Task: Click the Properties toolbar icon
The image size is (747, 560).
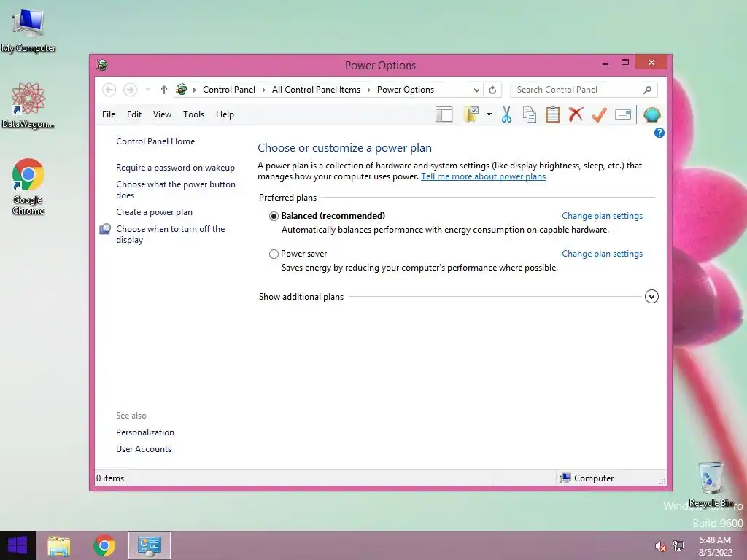Action: [x=623, y=114]
